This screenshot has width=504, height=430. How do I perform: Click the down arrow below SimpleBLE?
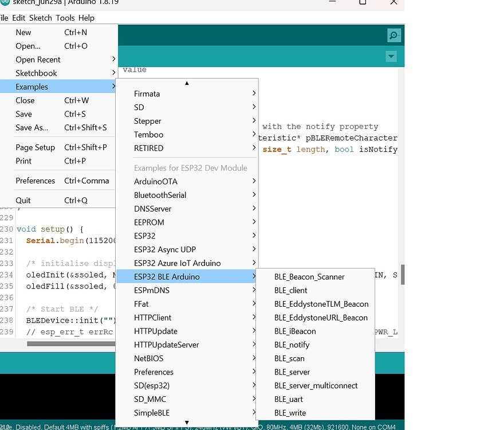[x=187, y=423]
